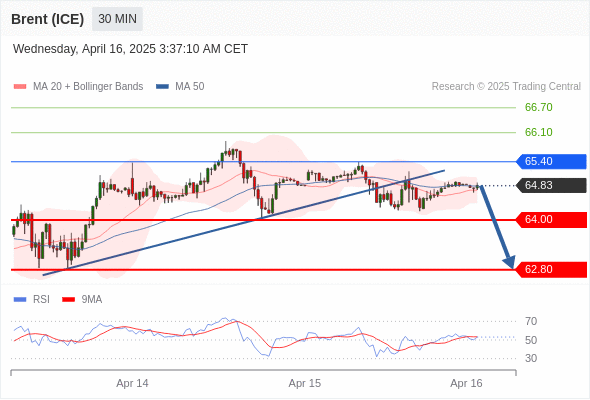Click the red 9MA color swatch

[68, 300]
